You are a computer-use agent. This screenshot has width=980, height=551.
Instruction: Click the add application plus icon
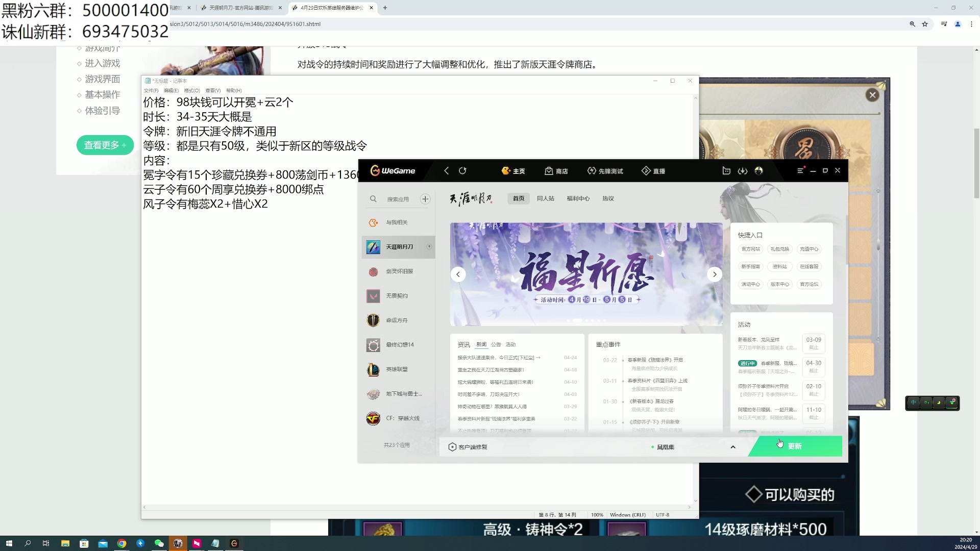click(425, 199)
